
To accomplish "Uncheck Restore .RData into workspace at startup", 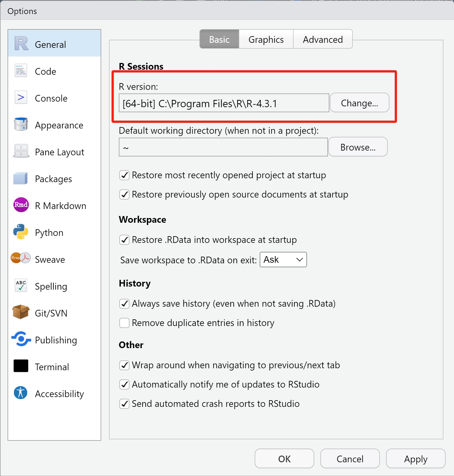I will [x=124, y=240].
